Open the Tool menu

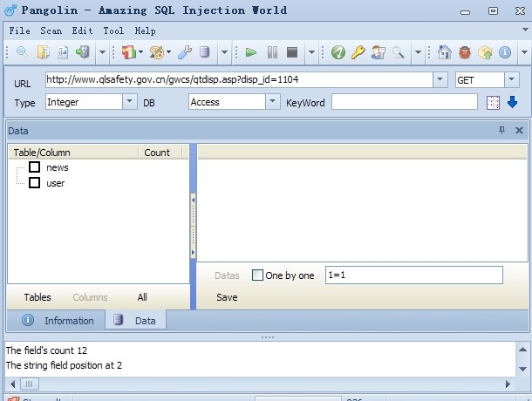pos(113,31)
